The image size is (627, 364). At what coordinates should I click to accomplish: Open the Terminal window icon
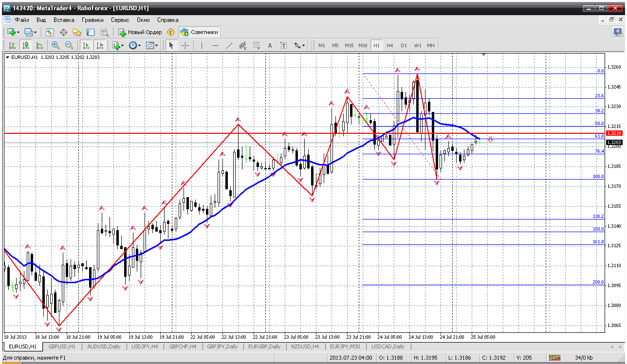pyautogui.click(x=91, y=32)
